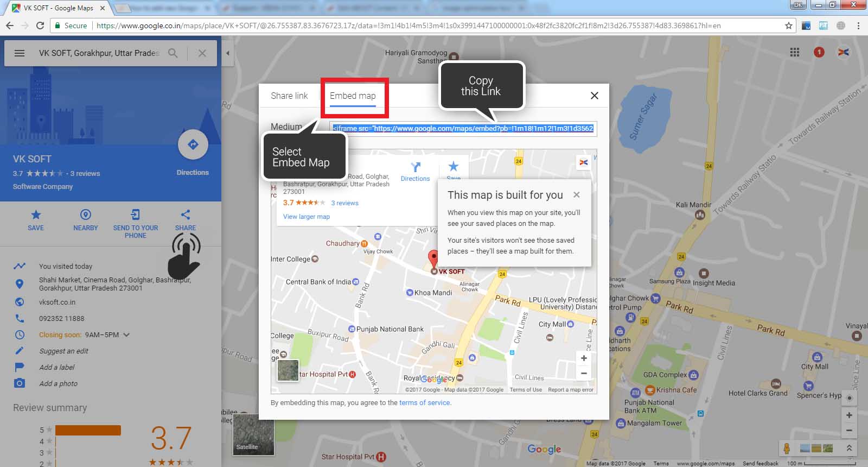Click the Hotel Clarks Grand marker
Image resolution: width=868 pixels, height=467 pixels.
pyautogui.click(x=776, y=384)
